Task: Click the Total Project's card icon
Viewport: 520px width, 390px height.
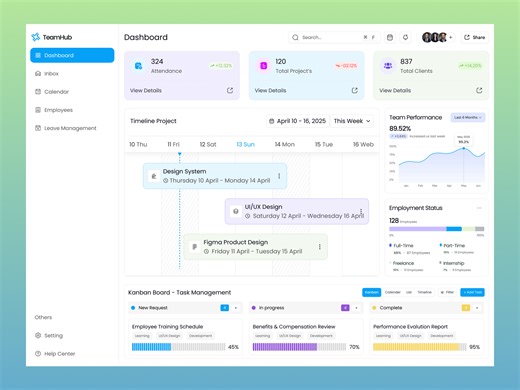Action: [x=263, y=66]
